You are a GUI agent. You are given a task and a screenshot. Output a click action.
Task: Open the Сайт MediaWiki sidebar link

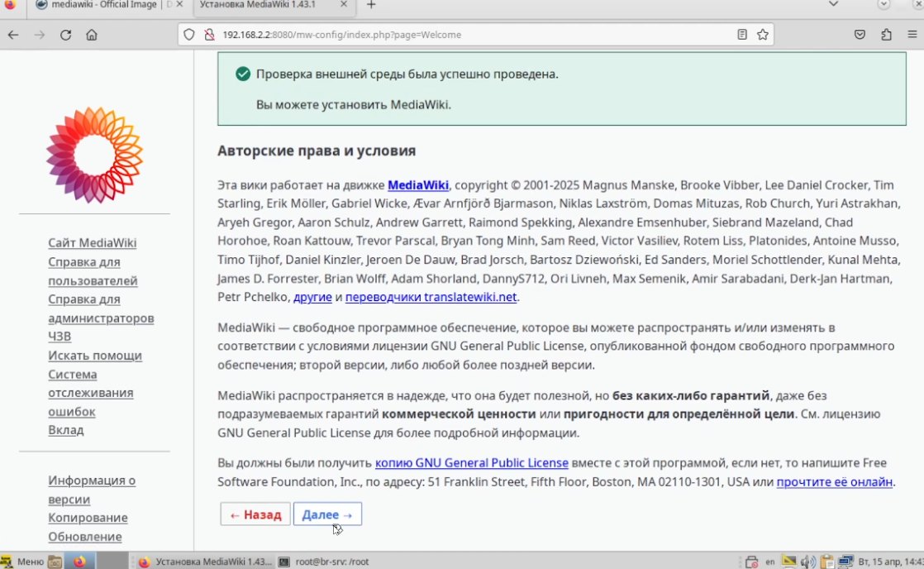pyautogui.click(x=92, y=243)
